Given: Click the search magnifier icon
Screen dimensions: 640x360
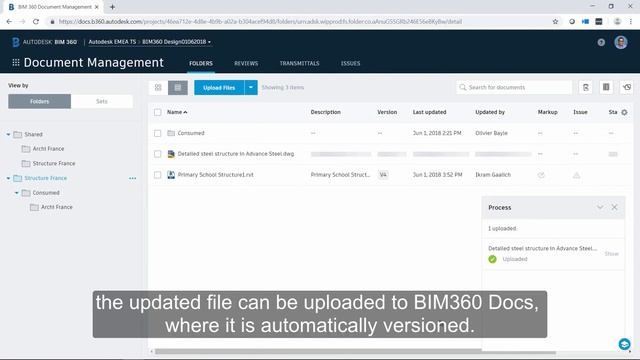Looking at the screenshot, I should (462, 87).
